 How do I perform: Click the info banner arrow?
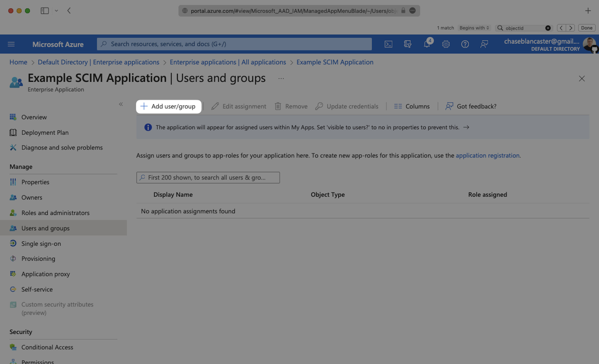[x=466, y=127]
